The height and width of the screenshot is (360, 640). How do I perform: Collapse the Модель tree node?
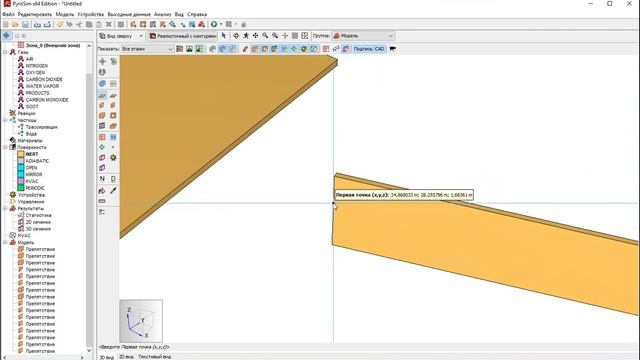tap(5, 242)
